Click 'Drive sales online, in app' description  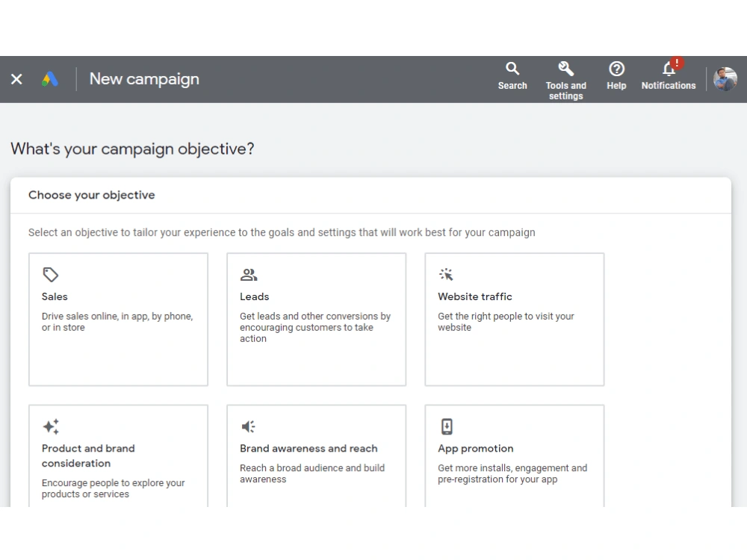pos(117,322)
